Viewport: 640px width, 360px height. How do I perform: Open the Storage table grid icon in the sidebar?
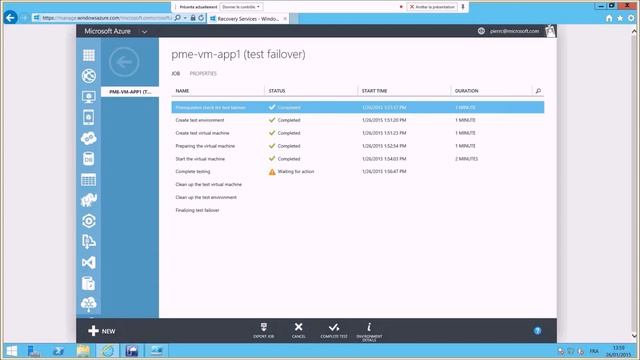(89, 180)
